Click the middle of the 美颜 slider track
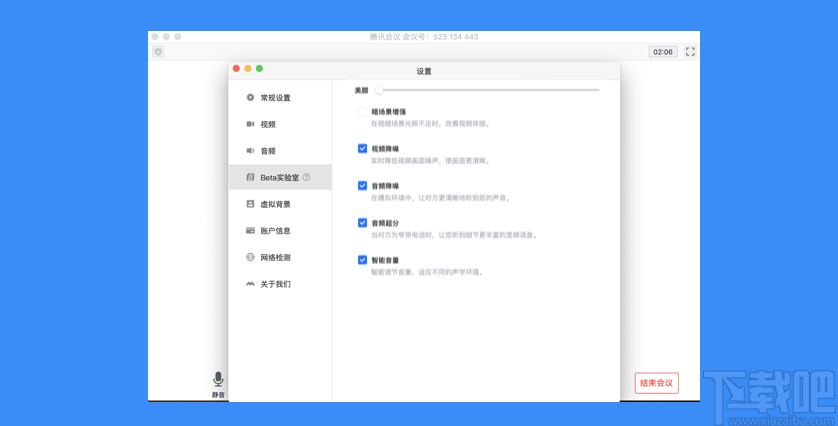 (x=489, y=90)
